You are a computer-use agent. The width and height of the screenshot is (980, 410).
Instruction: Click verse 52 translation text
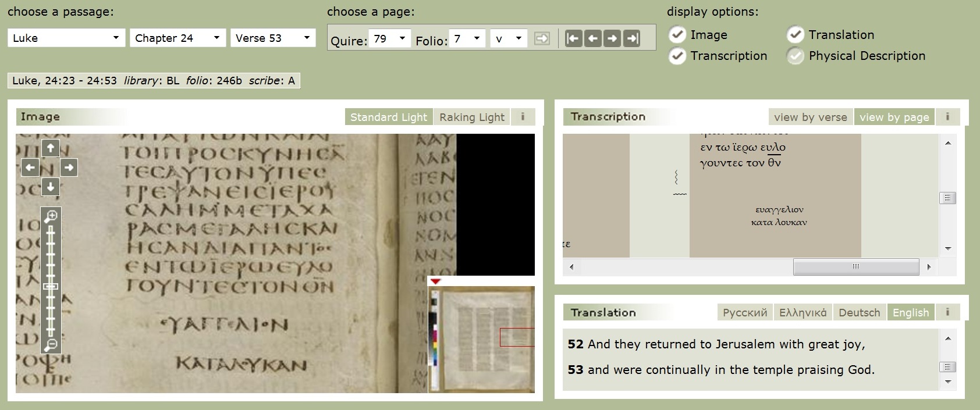point(716,344)
